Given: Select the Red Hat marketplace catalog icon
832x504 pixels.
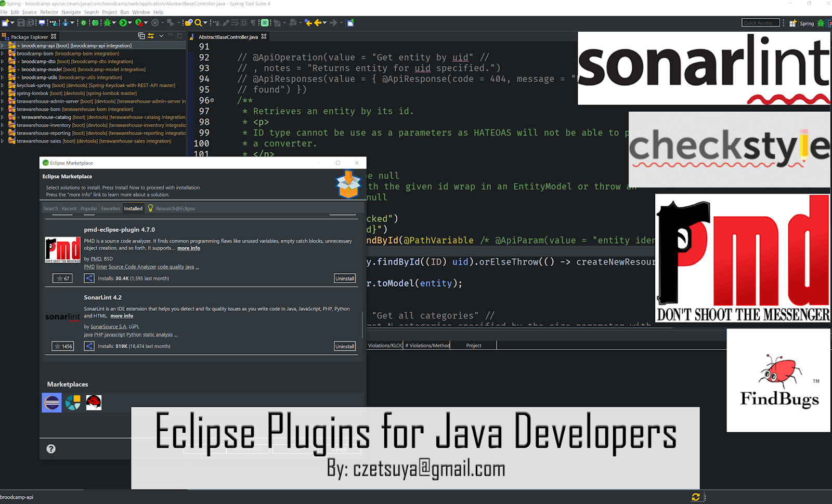Looking at the screenshot, I should (94, 403).
